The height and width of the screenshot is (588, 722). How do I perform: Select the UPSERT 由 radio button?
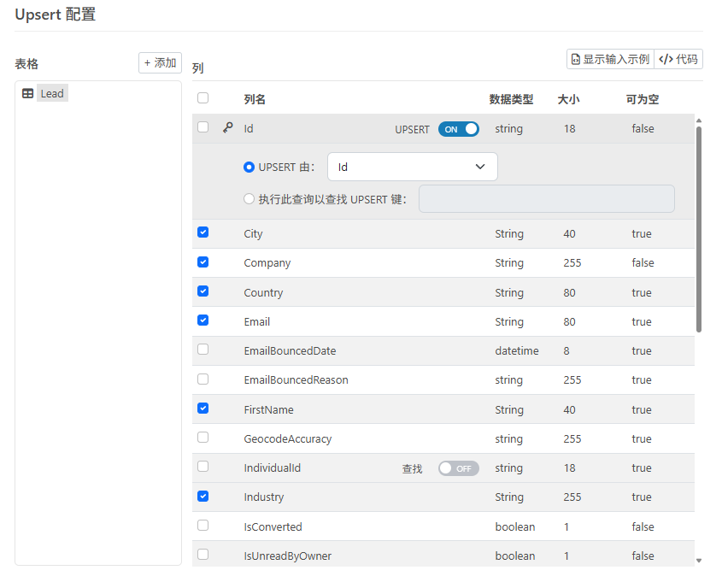[249, 168]
